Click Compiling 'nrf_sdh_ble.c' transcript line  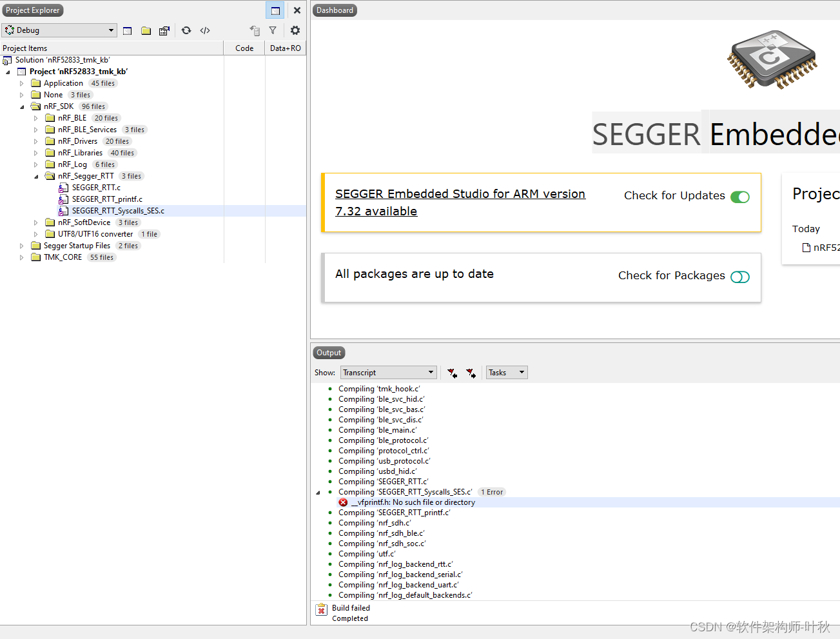382,533
